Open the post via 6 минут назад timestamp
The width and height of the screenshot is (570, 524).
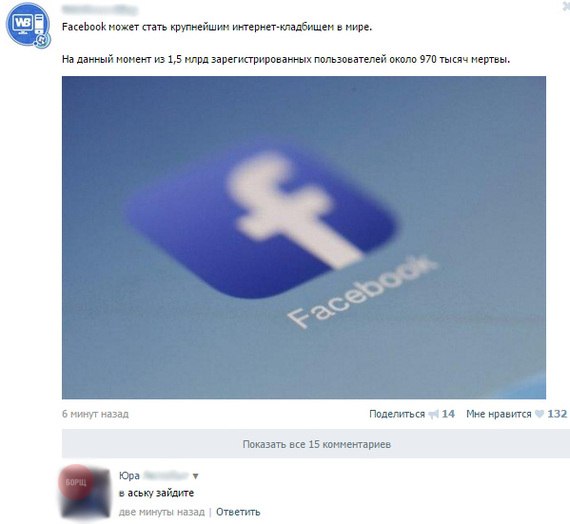click(95, 414)
